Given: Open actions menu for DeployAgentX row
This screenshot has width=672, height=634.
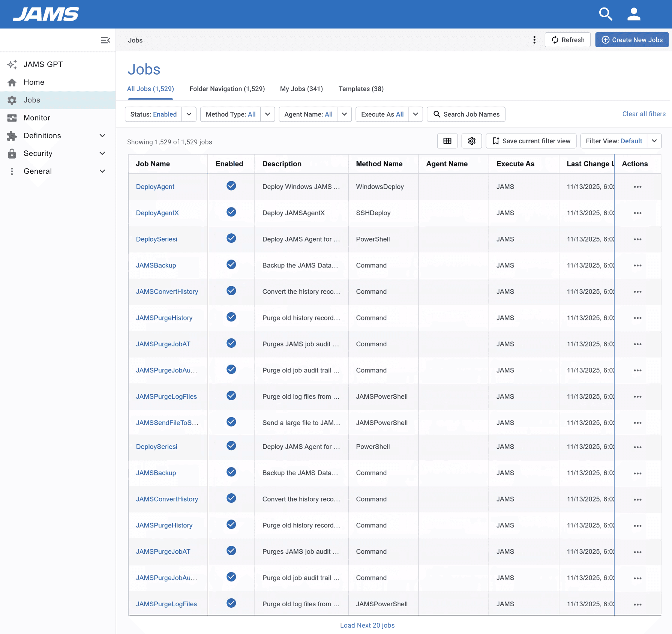Looking at the screenshot, I should click(637, 213).
